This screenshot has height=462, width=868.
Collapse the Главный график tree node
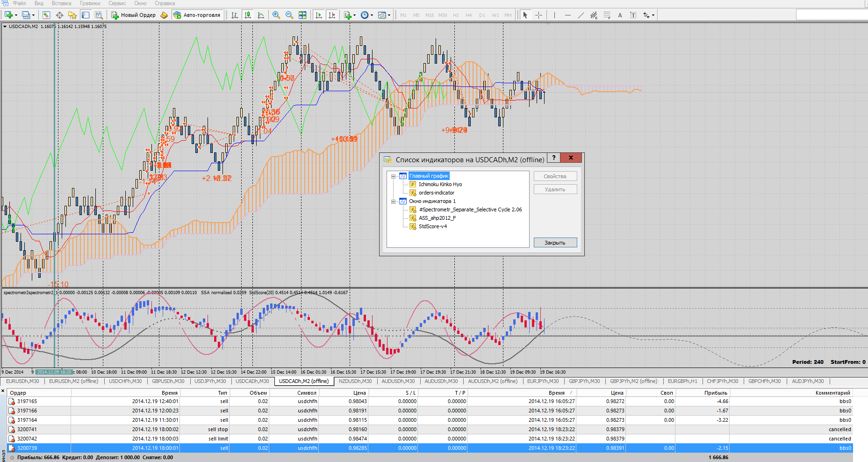(394, 176)
